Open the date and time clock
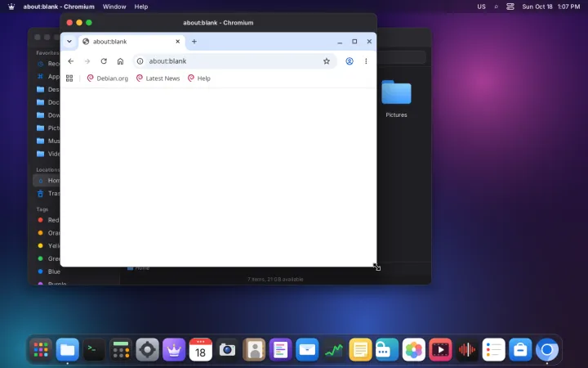Viewport: 588px width, 368px height. click(551, 7)
